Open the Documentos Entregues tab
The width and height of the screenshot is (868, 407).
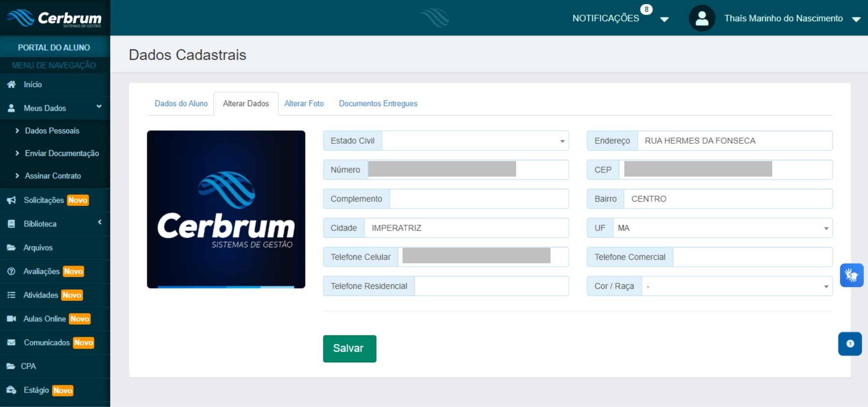(378, 104)
